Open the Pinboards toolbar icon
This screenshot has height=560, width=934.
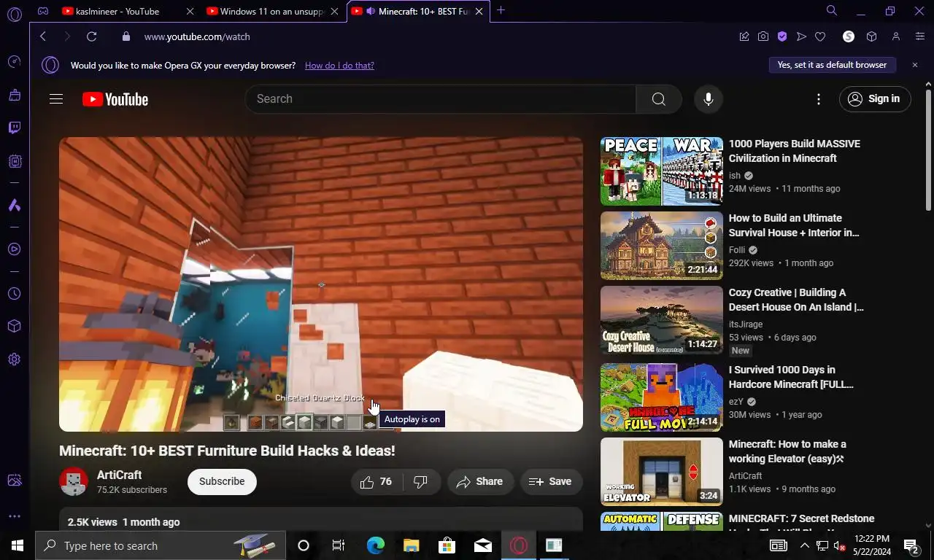[744, 36]
